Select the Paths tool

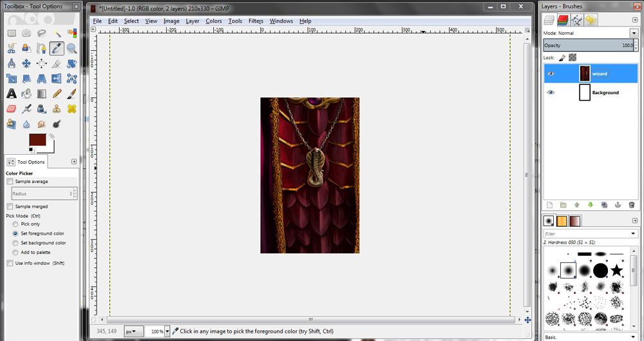click(41, 48)
